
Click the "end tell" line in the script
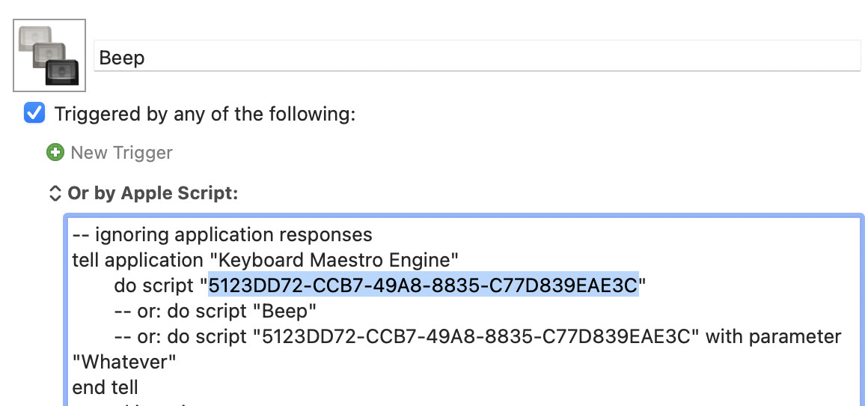105,387
